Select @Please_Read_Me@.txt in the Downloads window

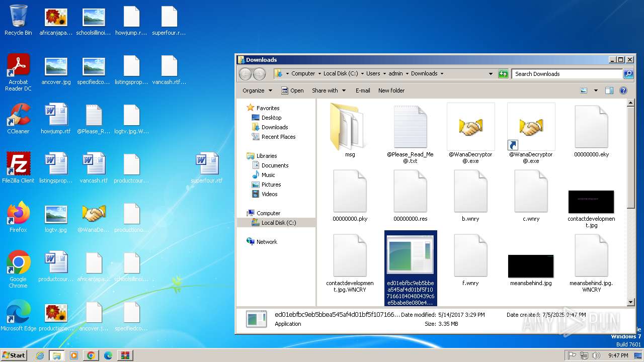(411, 134)
